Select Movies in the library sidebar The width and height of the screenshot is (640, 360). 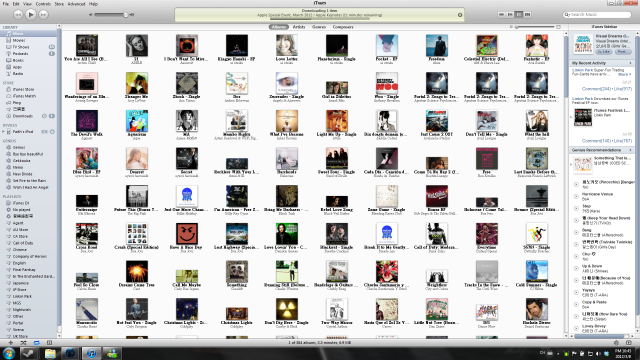(x=29, y=40)
